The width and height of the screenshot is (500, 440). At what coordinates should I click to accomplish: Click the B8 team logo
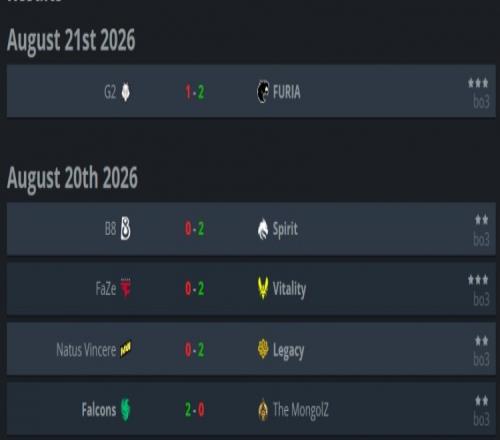125,228
